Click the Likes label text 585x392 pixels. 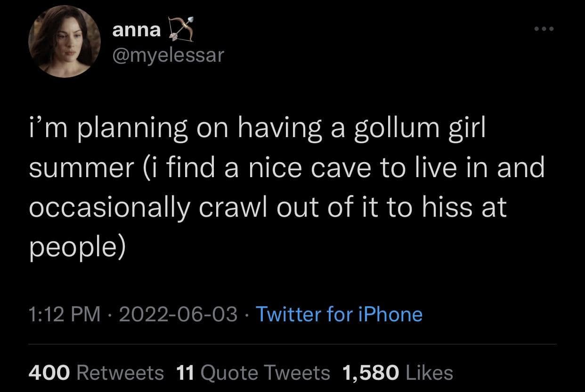coord(429,373)
